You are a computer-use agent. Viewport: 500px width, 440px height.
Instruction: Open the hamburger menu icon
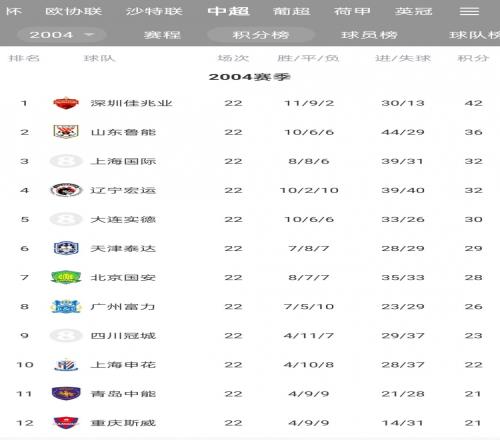coord(469,11)
